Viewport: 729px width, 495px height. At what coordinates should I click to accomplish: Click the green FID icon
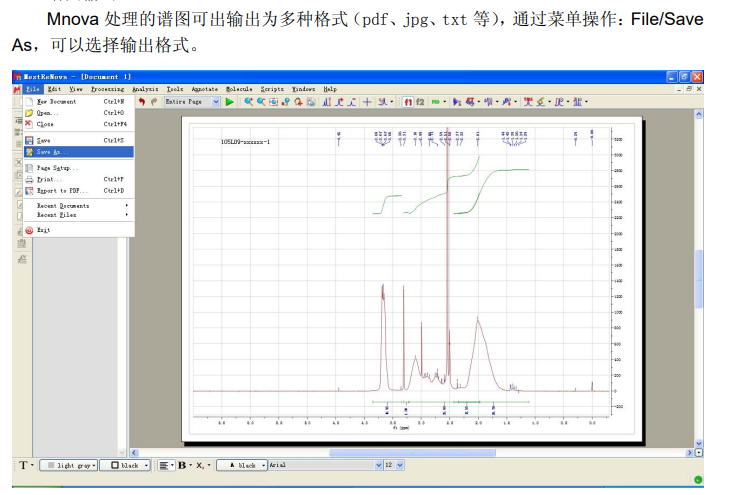(x=436, y=102)
